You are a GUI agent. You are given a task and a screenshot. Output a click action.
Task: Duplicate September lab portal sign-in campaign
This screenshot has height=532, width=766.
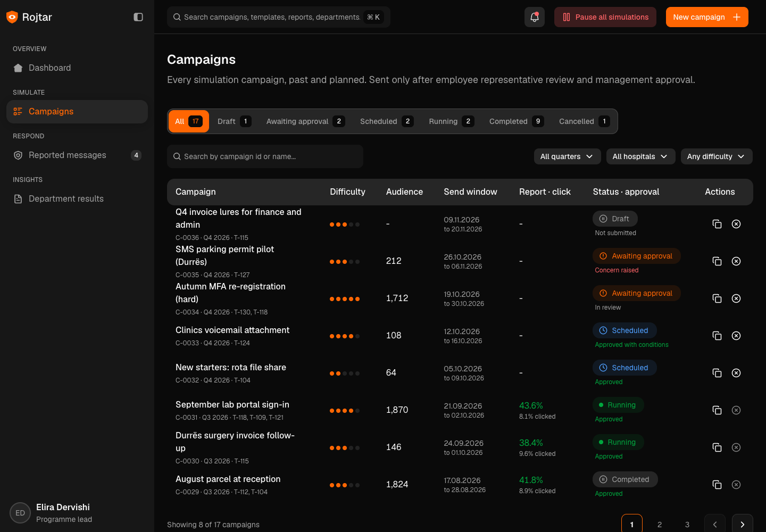(717, 410)
